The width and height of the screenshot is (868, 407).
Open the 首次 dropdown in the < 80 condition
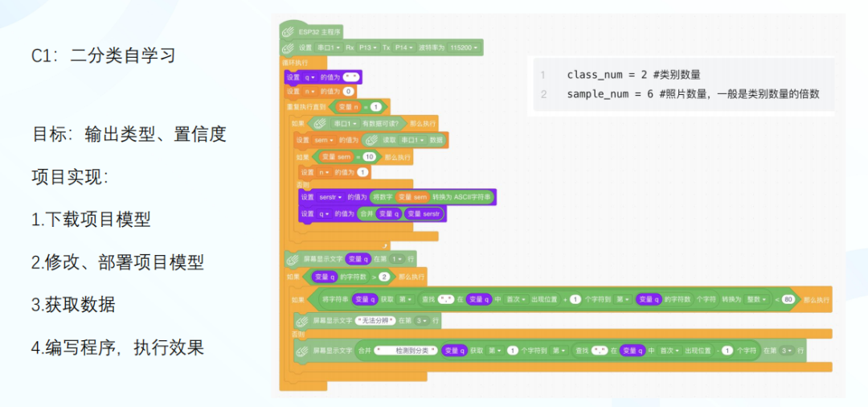514,299
